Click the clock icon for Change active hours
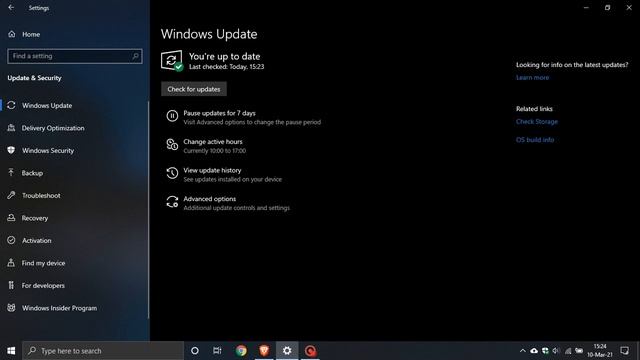640x360 pixels. coord(172,144)
